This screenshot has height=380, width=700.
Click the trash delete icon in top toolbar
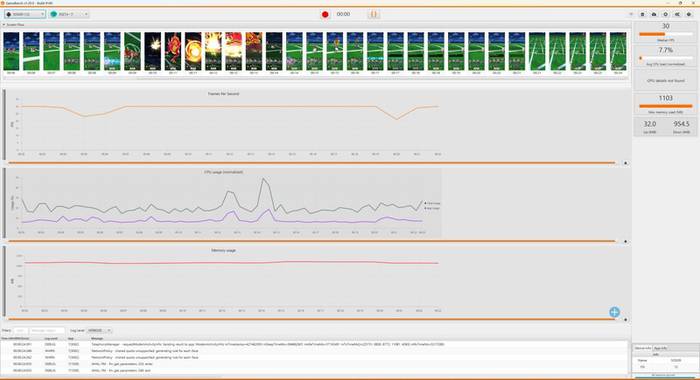pyautogui.click(x=642, y=14)
